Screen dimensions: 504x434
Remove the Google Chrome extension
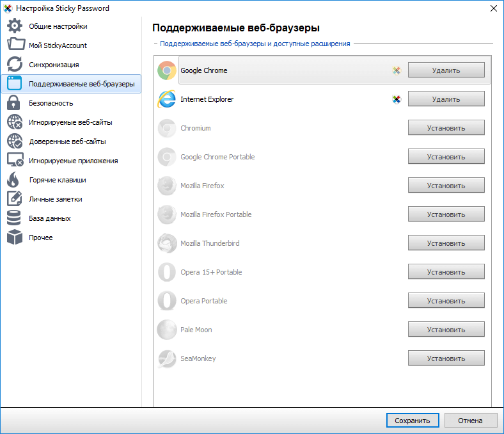pyautogui.click(x=446, y=70)
